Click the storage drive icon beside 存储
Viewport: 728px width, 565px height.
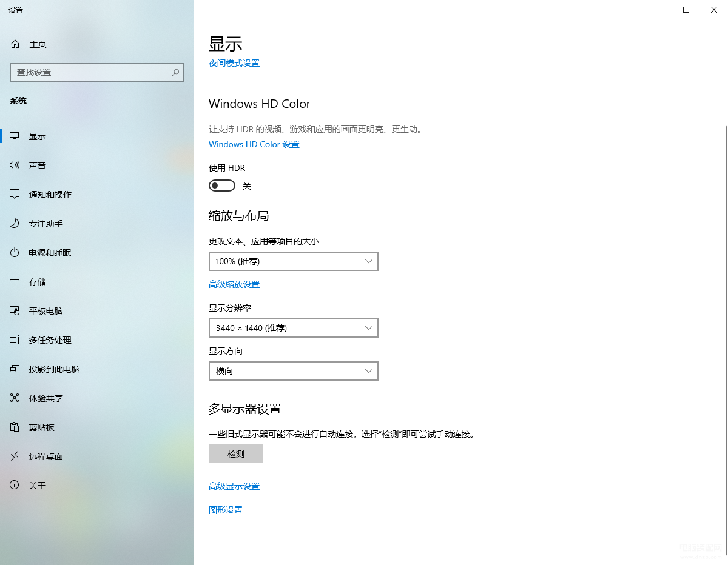tap(15, 282)
